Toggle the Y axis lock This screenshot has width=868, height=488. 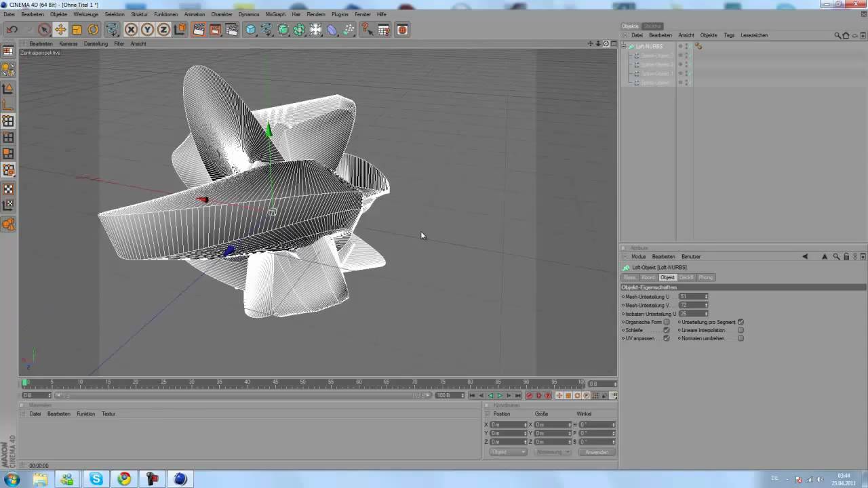click(147, 30)
